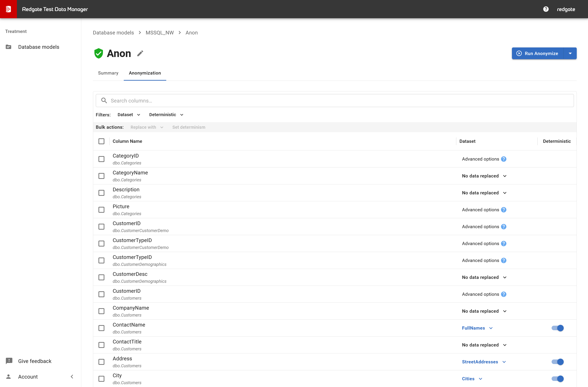Select the Anonymization tab
The height and width of the screenshot is (387, 588).
click(x=145, y=73)
